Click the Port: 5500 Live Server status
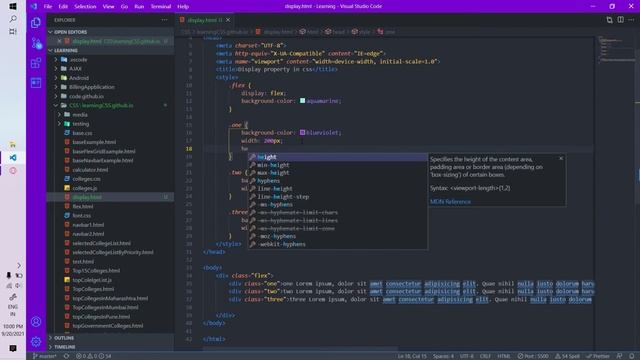 [533, 356]
